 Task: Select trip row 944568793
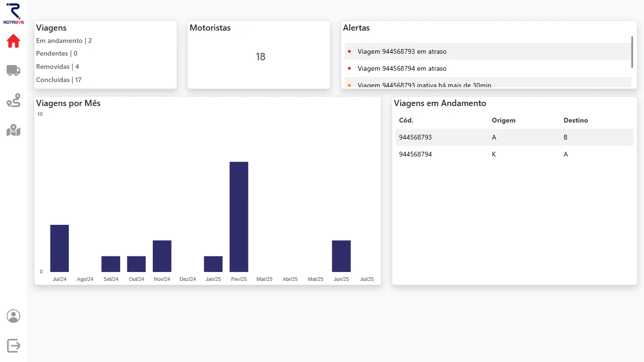click(x=514, y=137)
